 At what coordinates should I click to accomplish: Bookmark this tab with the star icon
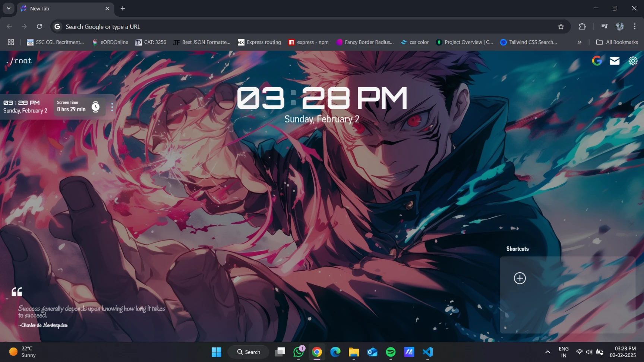coord(561,26)
